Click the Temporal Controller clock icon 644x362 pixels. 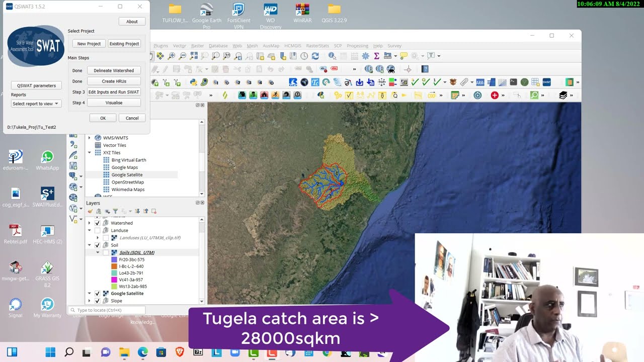click(304, 56)
